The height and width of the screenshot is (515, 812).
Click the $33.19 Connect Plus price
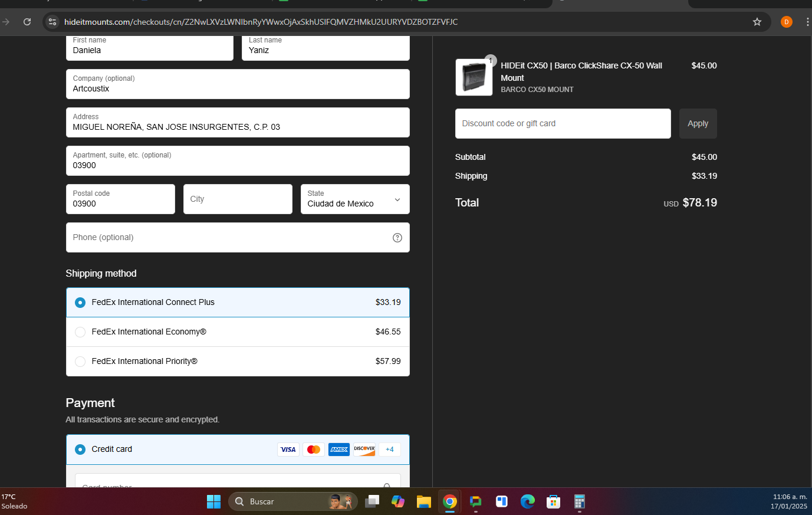pyautogui.click(x=388, y=303)
